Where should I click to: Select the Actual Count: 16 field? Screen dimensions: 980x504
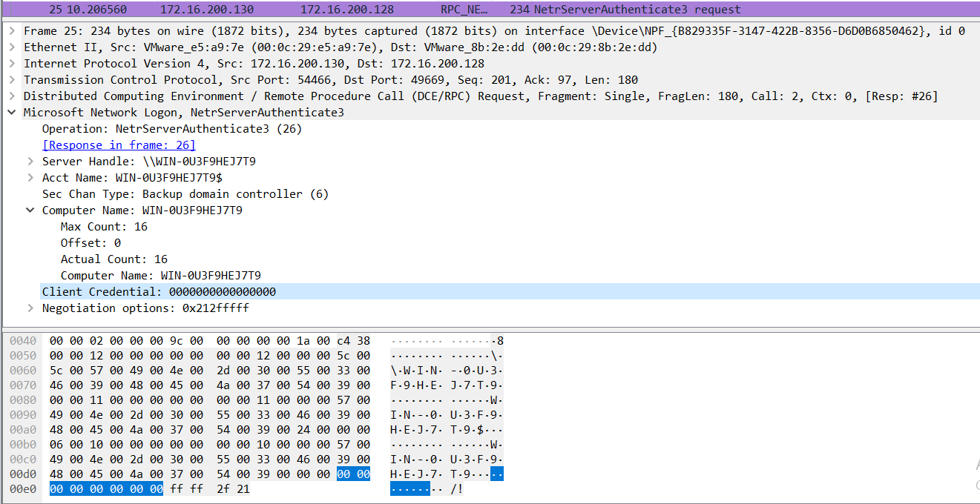pyautogui.click(x=114, y=259)
